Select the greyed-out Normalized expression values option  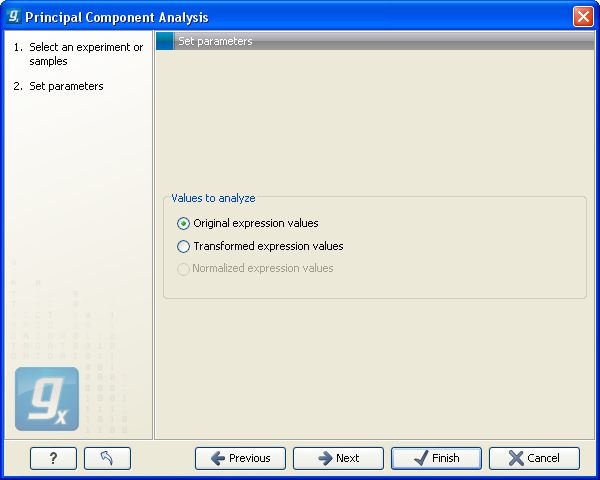coord(183,269)
